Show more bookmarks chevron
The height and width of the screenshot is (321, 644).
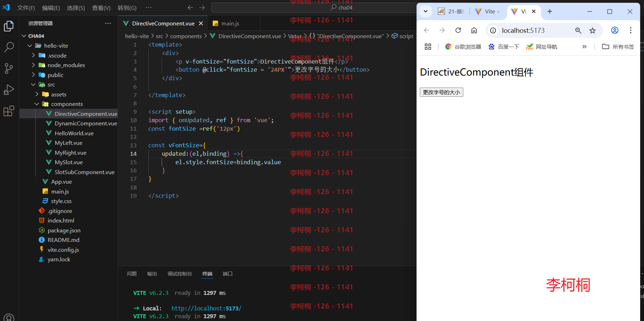point(585,47)
